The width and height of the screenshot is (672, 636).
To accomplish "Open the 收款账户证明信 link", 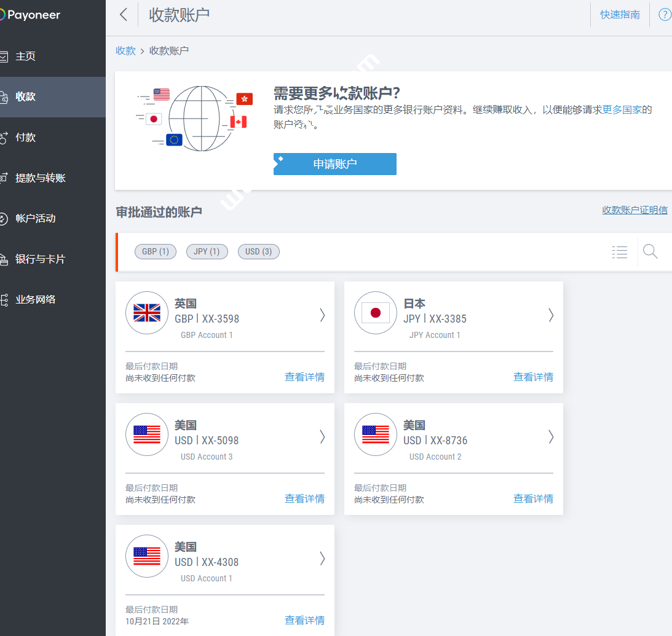I will (634, 210).
